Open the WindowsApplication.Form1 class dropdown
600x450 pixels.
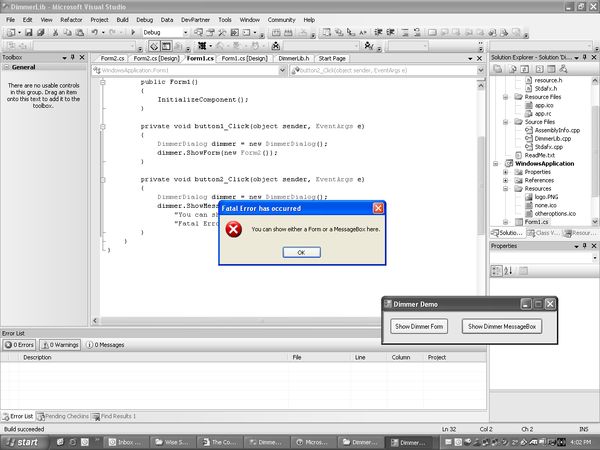coord(282,70)
